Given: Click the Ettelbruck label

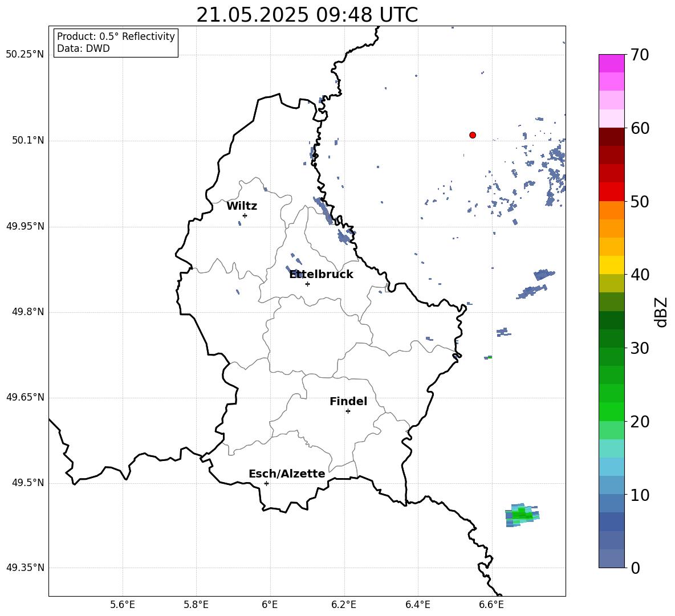Looking at the screenshot, I should [321, 275].
